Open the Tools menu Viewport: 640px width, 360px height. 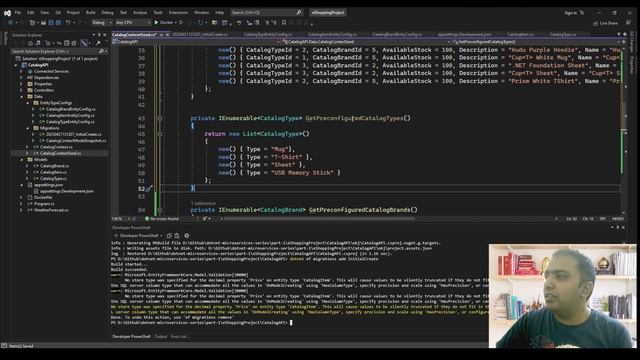pyautogui.click(x=158, y=13)
